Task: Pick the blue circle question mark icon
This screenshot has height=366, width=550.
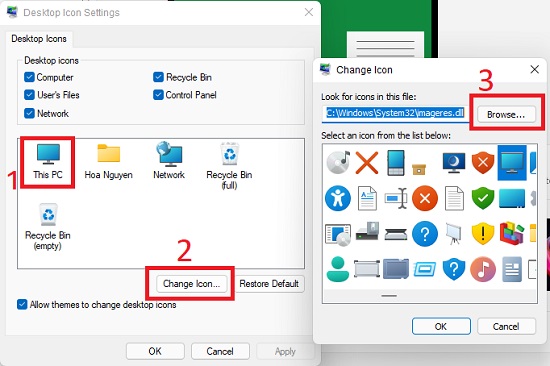Action: 425,234
